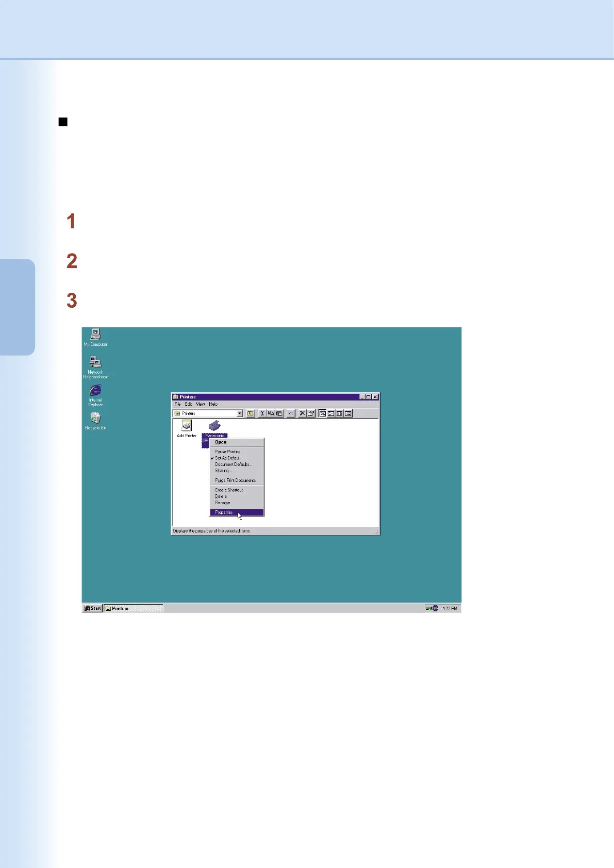
Task: Click the round purple tray icon
Action: (x=435, y=608)
